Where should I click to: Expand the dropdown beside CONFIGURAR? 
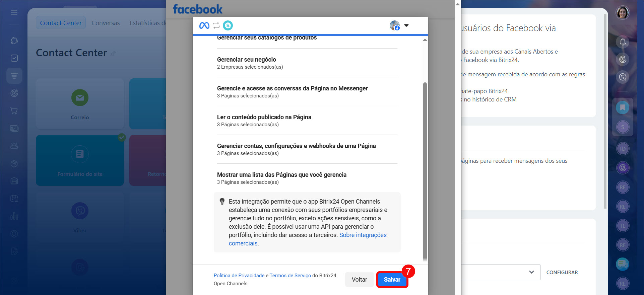[x=531, y=272]
